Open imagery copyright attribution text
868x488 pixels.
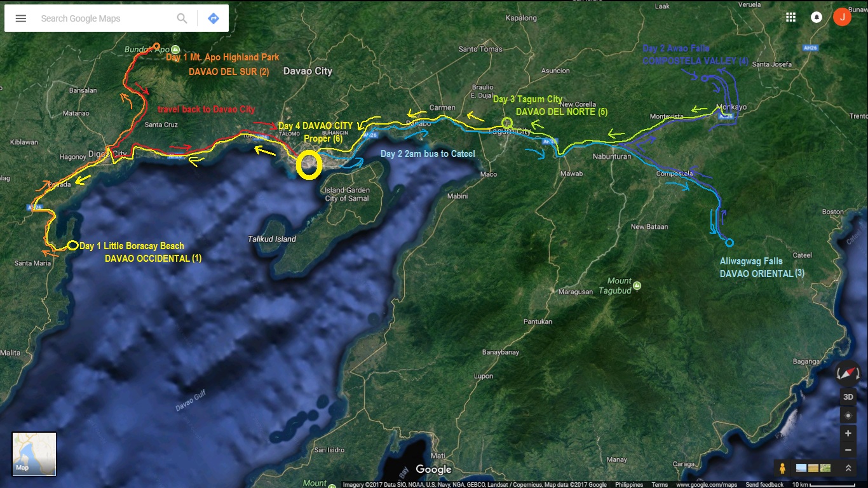point(476,485)
